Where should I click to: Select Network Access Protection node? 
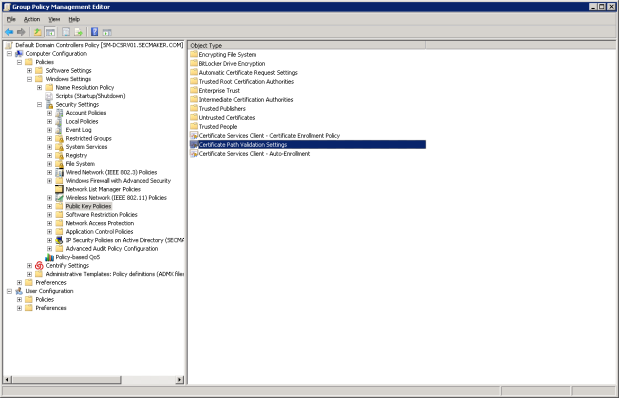(100, 223)
